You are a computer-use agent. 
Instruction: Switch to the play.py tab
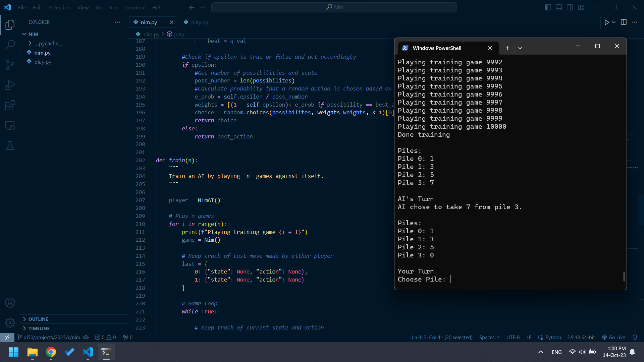point(199,22)
